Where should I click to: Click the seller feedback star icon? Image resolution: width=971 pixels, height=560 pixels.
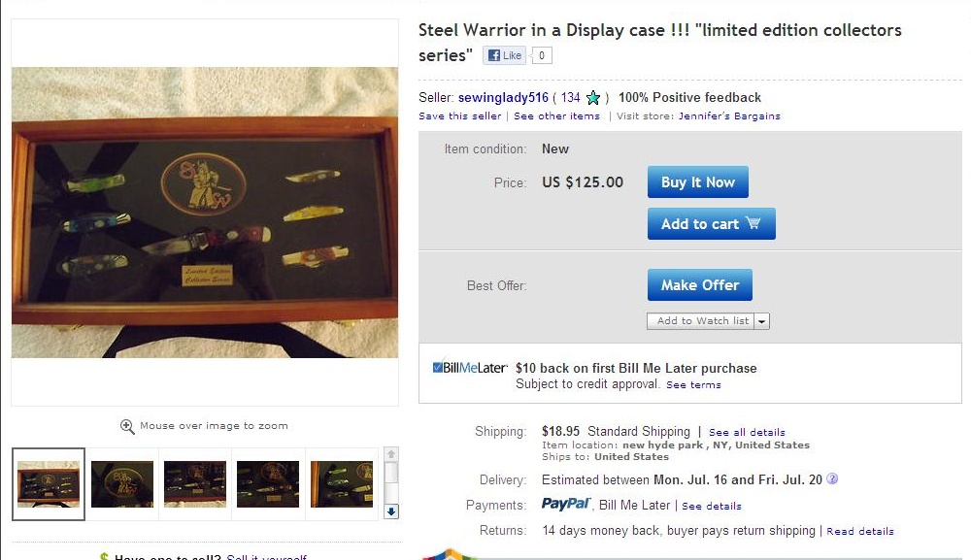coord(593,98)
